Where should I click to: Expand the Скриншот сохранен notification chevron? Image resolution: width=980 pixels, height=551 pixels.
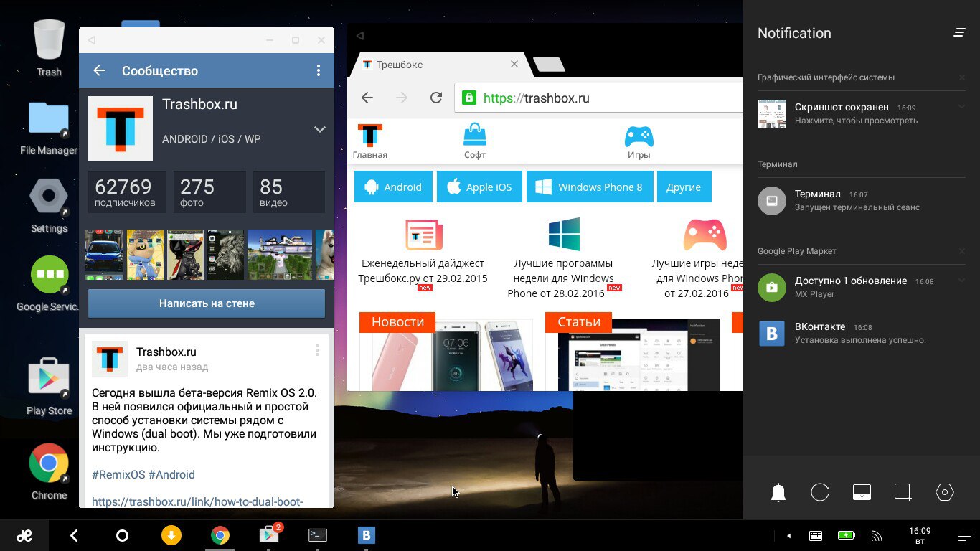(x=961, y=107)
